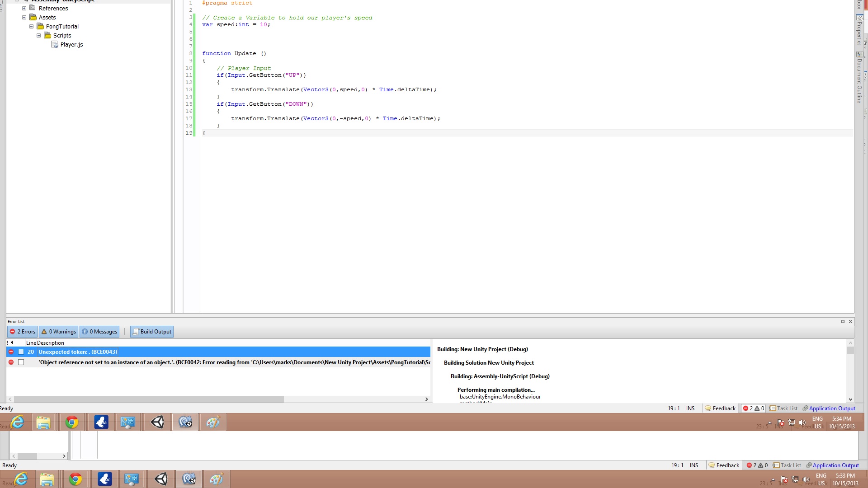Click Feedback in status bar above 5:34 PM taskbar
Viewport: 868px width, 488px height.
720,408
